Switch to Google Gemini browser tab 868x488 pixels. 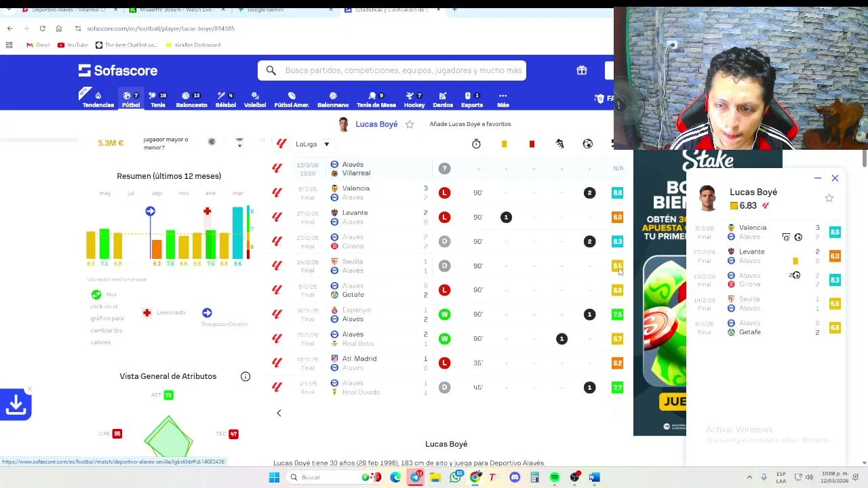tap(285, 9)
